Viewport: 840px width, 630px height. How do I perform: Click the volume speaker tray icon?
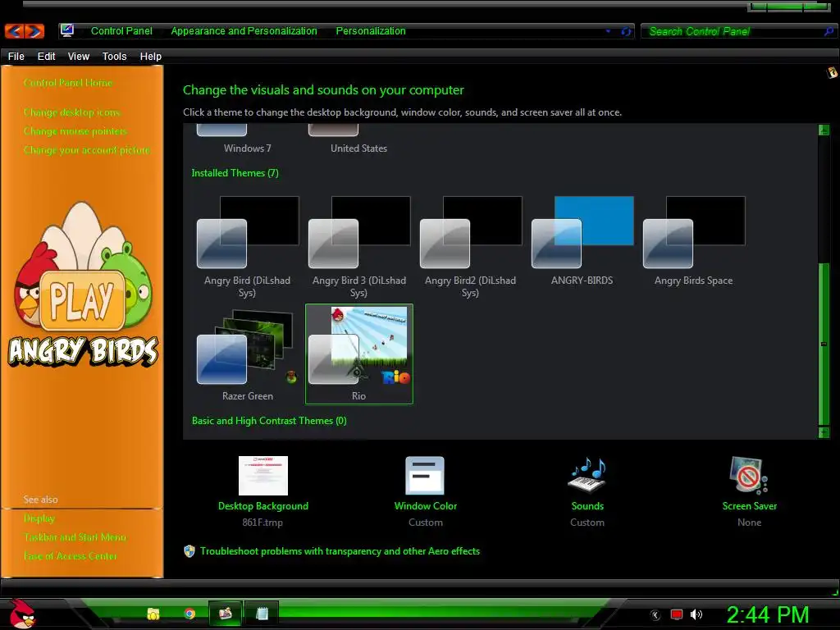coord(696,614)
